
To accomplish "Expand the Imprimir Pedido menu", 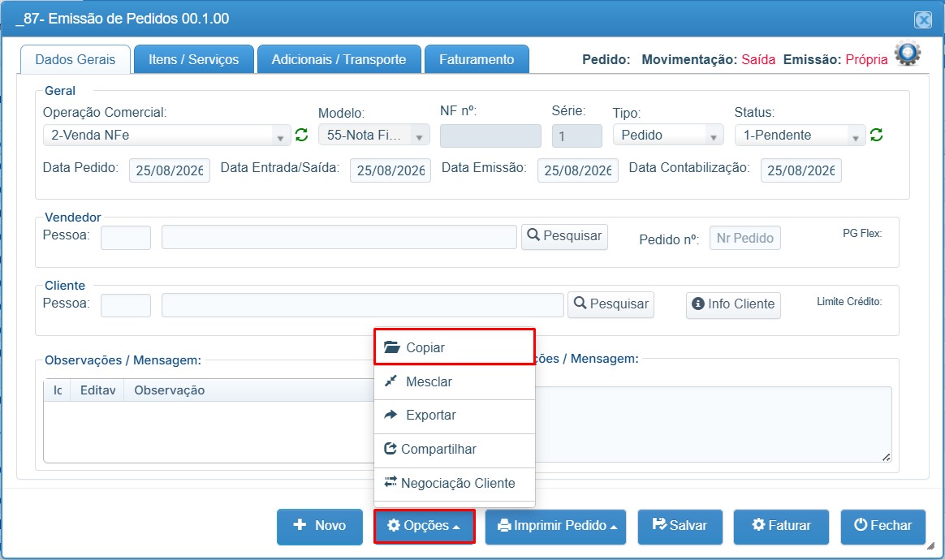I will (x=555, y=526).
